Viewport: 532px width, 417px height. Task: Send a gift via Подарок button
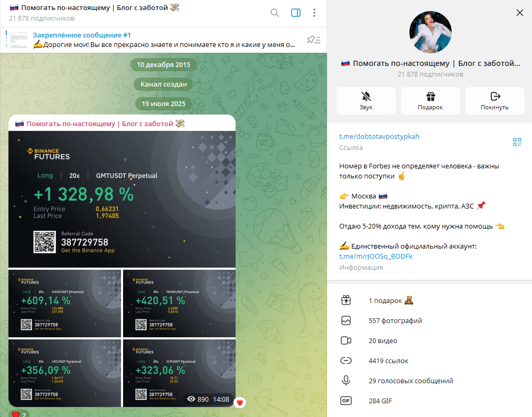pos(431,101)
